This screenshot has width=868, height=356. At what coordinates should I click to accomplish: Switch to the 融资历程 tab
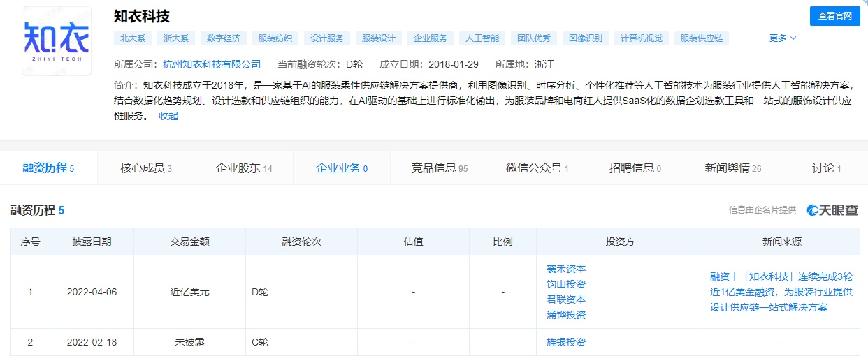[48, 168]
